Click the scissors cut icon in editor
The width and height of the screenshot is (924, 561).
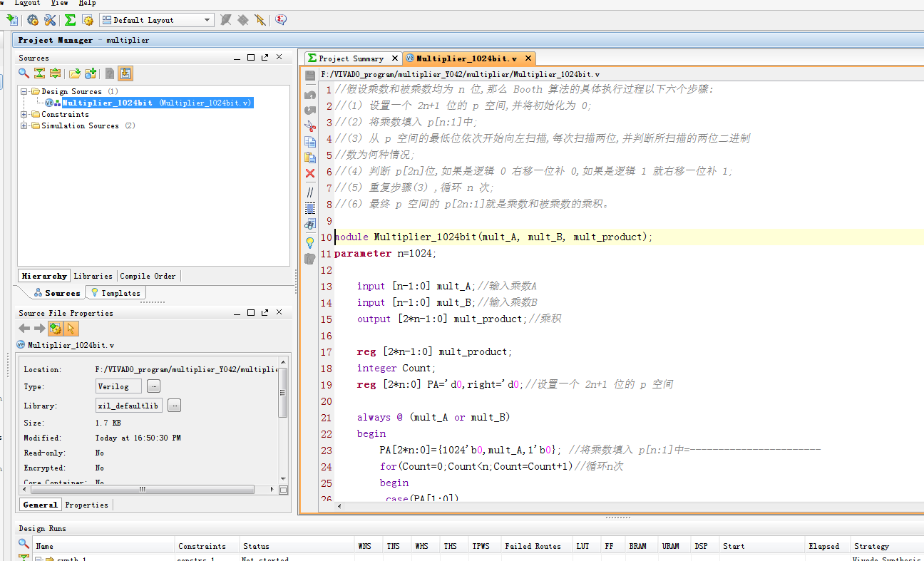(x=310, y=125)
